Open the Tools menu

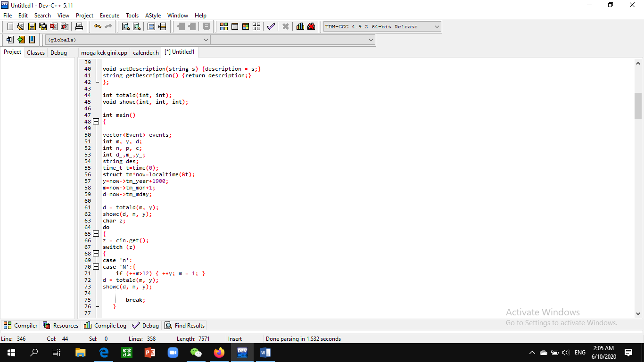(132, 16)
